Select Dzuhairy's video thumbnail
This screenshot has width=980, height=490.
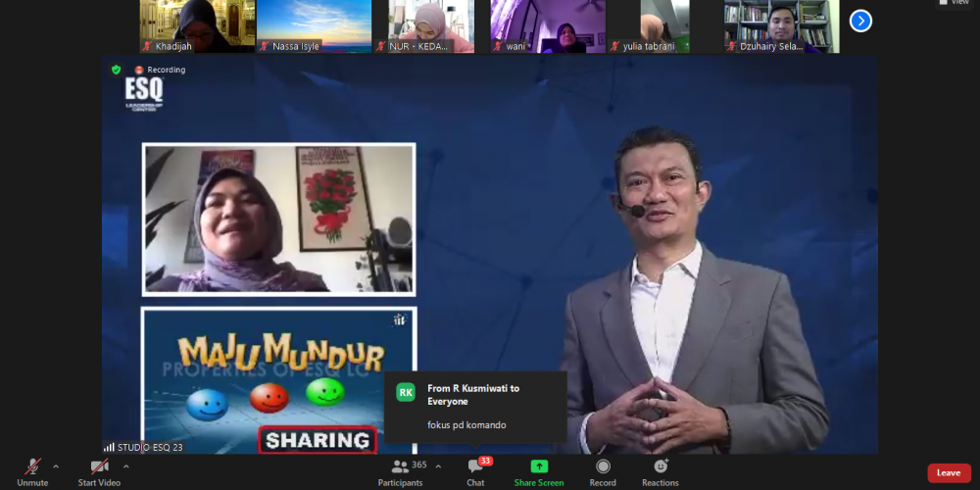[x=781, y=25]
